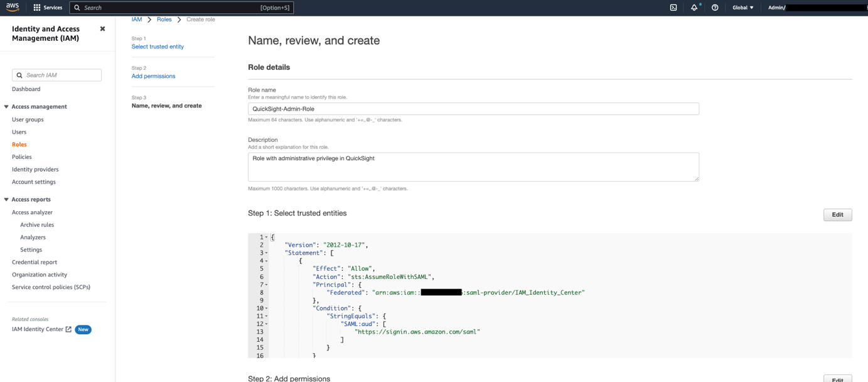Fold JSON line 1 in policy editor

point(266,237)
